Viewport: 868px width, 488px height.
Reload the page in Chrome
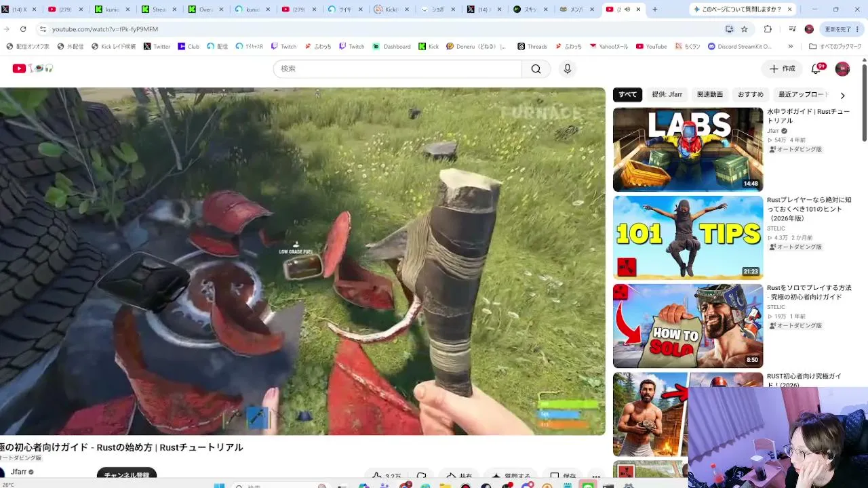23,29
